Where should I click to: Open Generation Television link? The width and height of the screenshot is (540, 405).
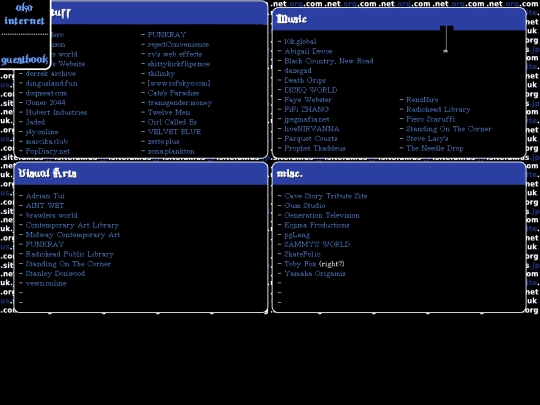(x=322, y=215)
